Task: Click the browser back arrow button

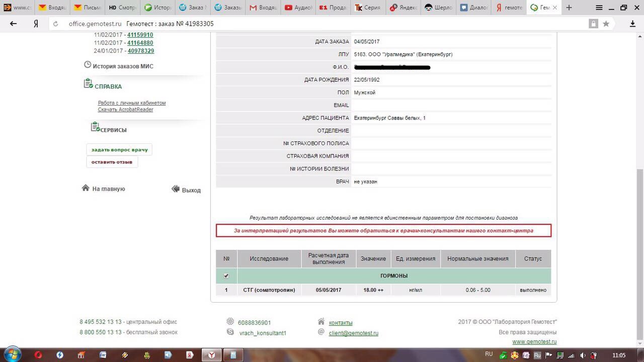Action: click(13, 24)
